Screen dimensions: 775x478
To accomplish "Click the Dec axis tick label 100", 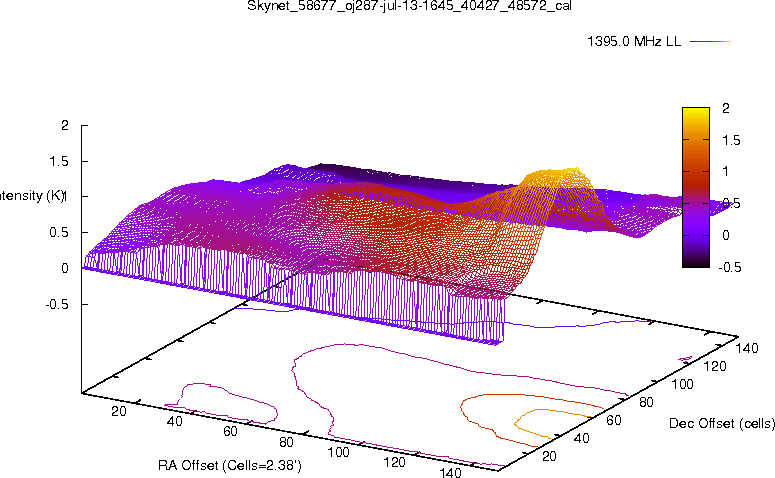I will click(x=683, y=384).
